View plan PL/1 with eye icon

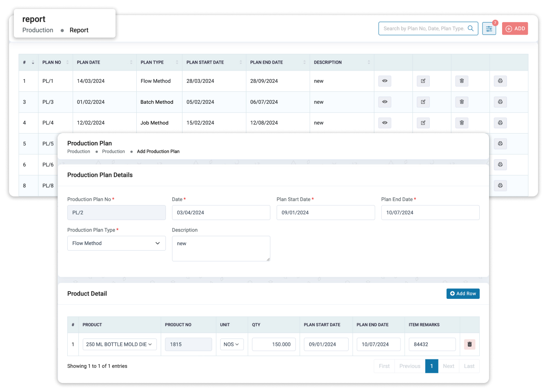coord(385,81)
